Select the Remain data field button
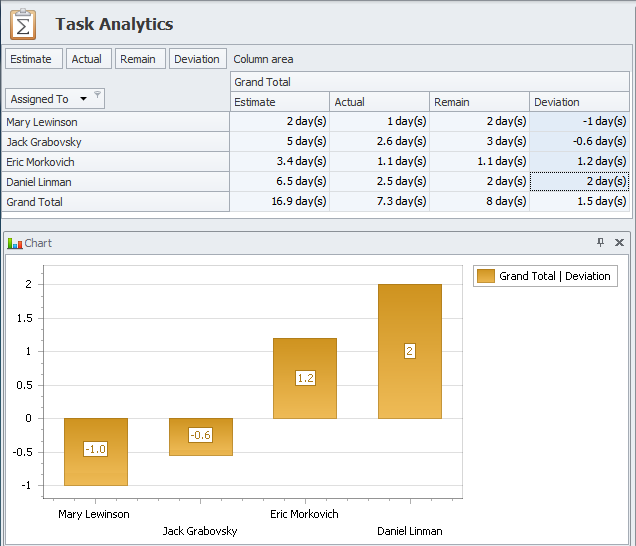Screen dimensions: 636x546 click(138, 59)
